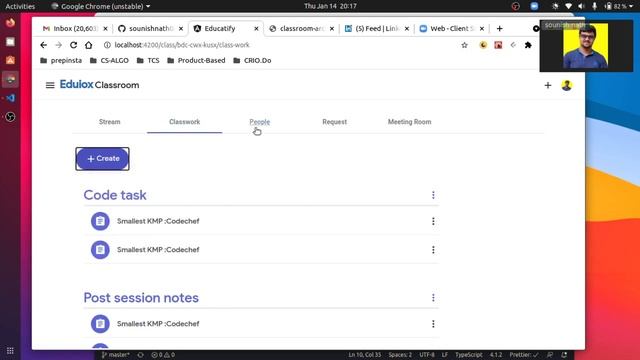Go to browser home page
Viewport: 640px width, 360px height.
coord(89,45)
